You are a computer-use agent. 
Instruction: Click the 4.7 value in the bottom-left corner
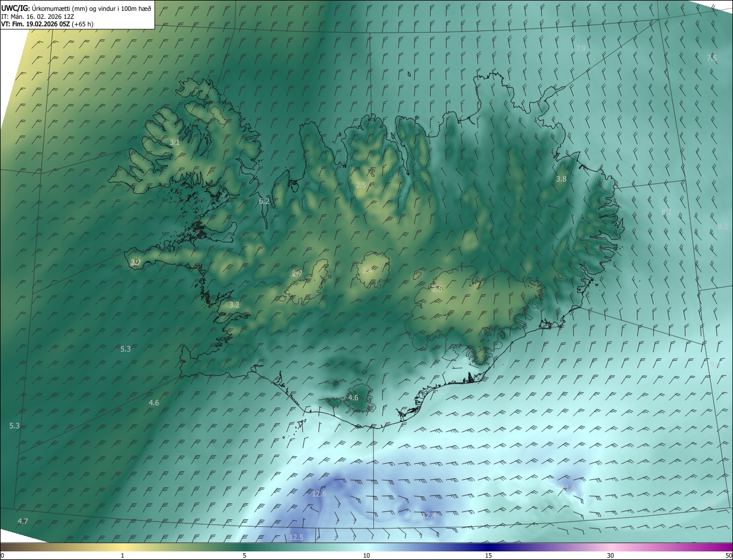point(23,522)
